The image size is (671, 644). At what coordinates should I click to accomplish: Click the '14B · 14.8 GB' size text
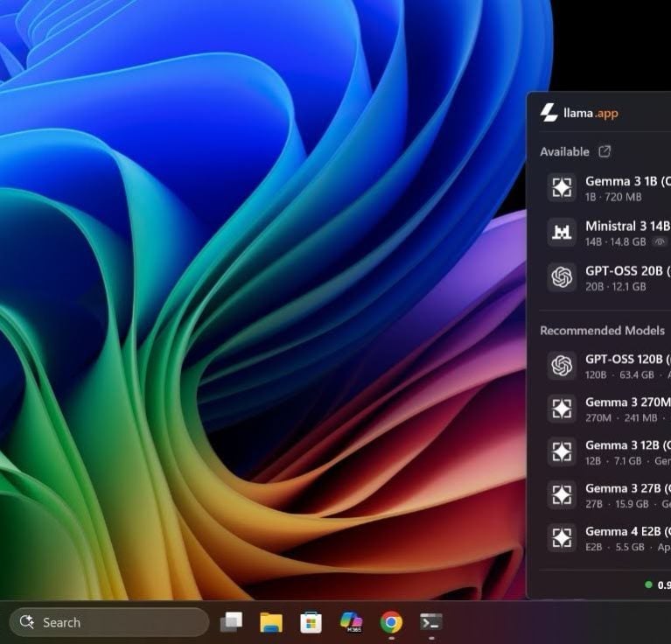pyautogui.click(x=615, y=241)
